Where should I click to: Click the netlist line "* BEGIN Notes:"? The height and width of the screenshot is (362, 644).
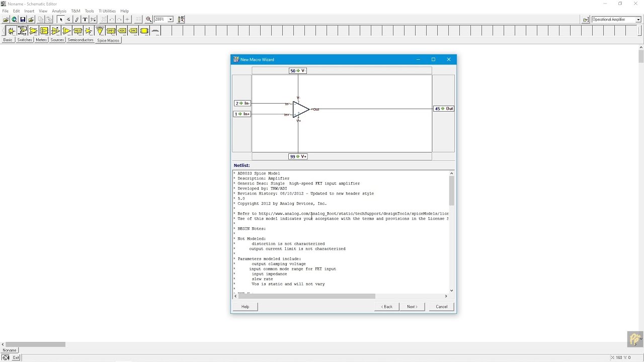coord(250,229)
